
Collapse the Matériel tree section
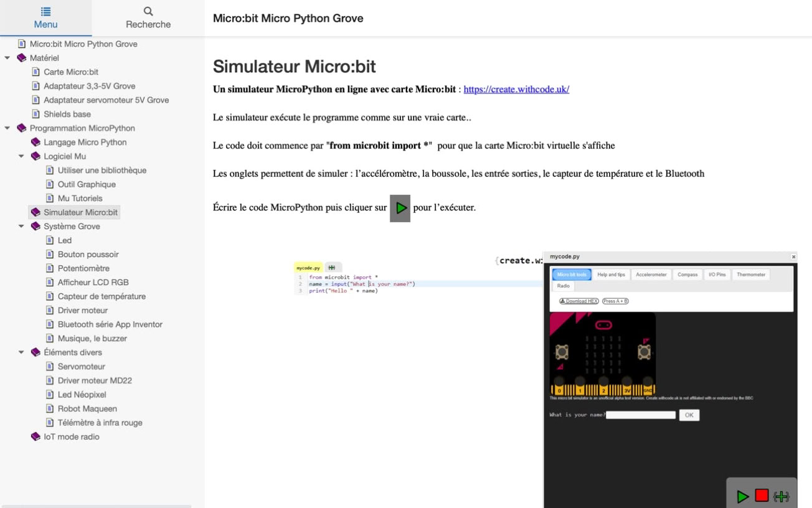pos(7,58)
